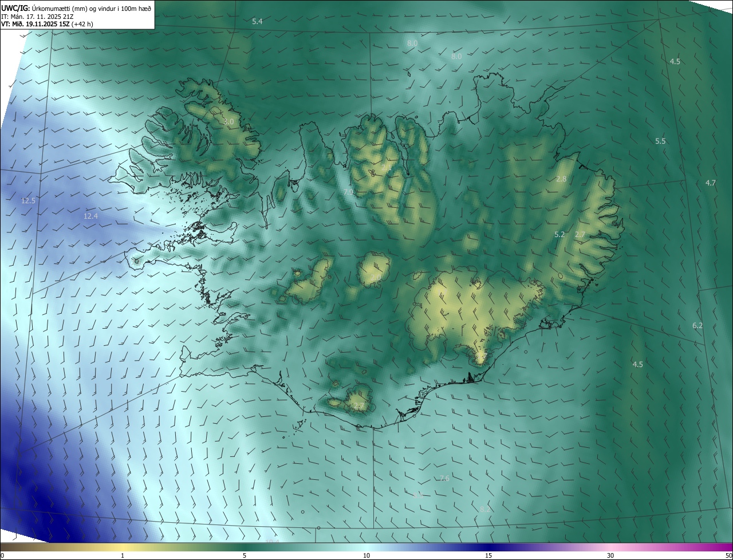Click the 3.0 value over the Westfjords
Viewport: 733px width, 560px height.
coord(228,122)
